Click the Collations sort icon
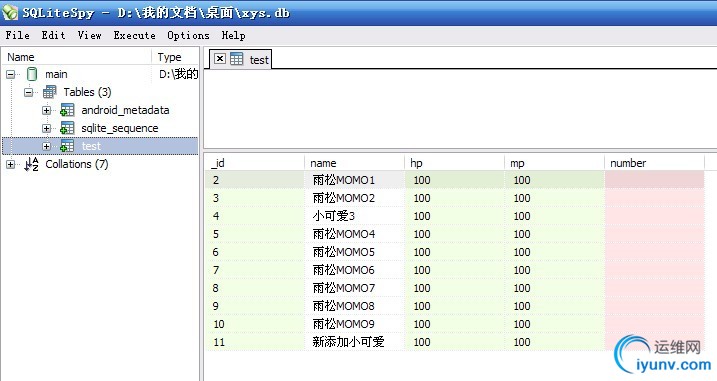Image resolution: width=717 pixels, height=381 pixels. (32, 164)
